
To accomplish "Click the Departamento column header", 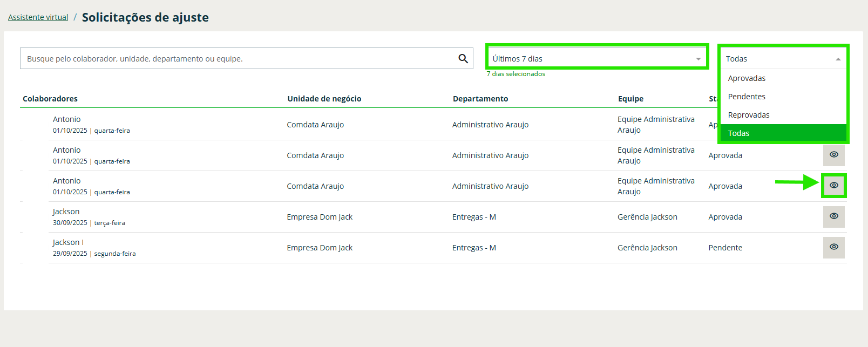I will (x=480, y=99).
